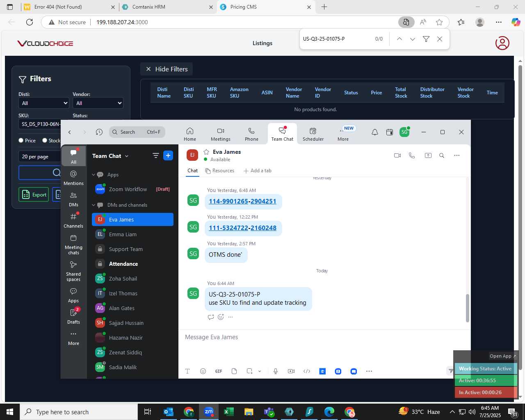The width and height of the screenshot is (525, 420).
Task: Expand the Team Chat header dropdown
Action: [x=127, y=156]
